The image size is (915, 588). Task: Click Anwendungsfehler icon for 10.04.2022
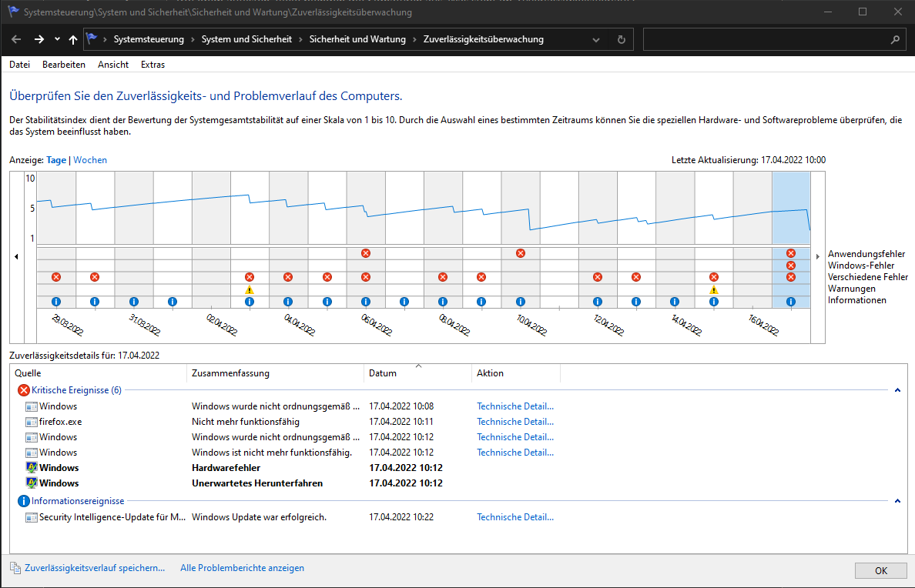pyautogui.click(x=520, y=253)
